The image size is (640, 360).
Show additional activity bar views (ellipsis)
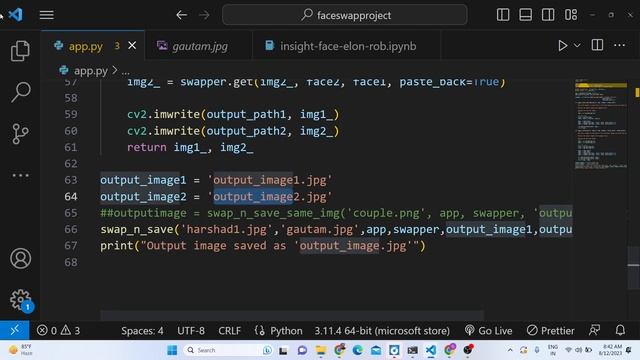pos(20,176)
